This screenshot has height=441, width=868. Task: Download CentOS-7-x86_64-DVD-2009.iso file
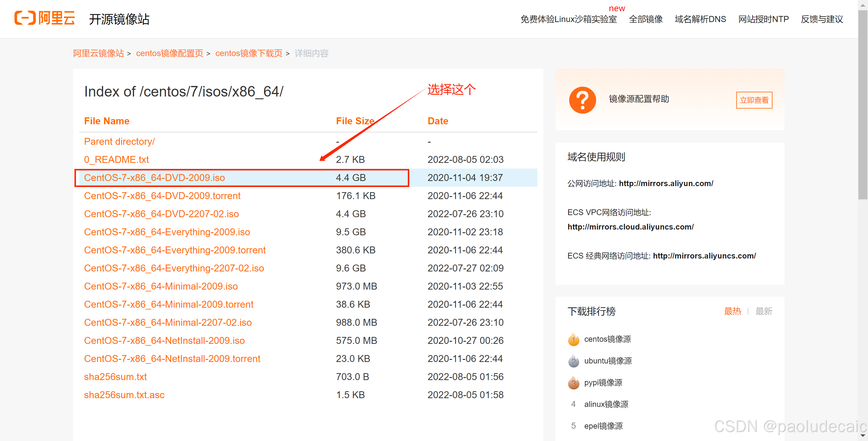[x=154, y=178]
